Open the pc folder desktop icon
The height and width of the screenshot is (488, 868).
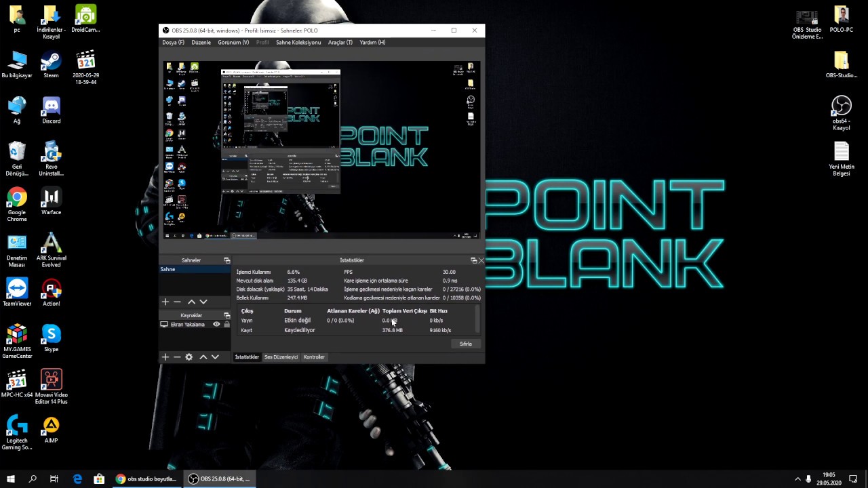click(x=17, y=20)
